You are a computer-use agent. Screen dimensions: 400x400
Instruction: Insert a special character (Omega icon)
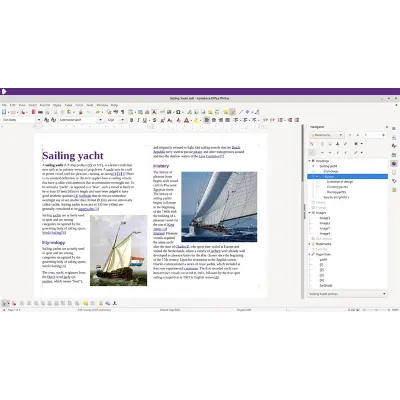(178, 112)
